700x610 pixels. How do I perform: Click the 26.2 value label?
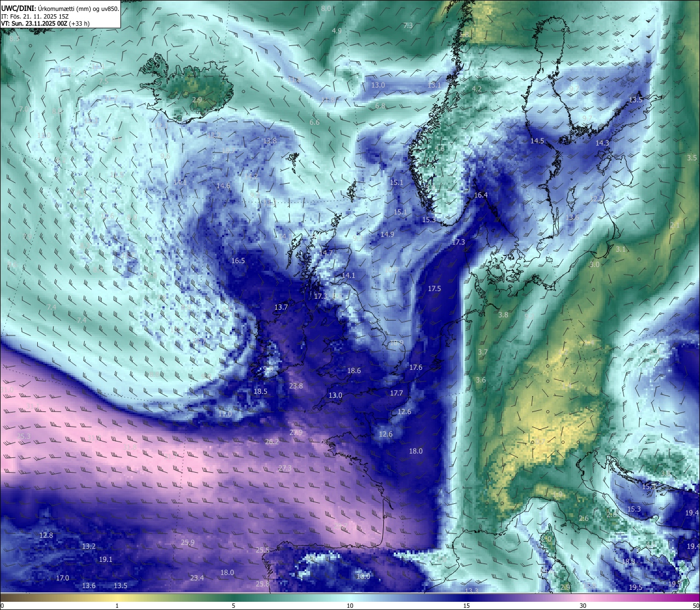pos(272,442)
